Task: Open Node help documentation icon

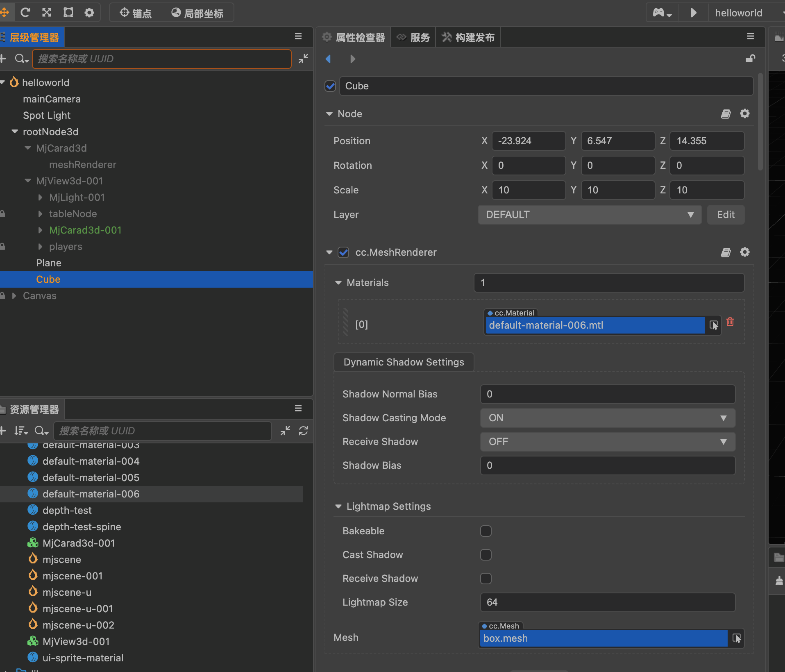Action: click(726, 114)
